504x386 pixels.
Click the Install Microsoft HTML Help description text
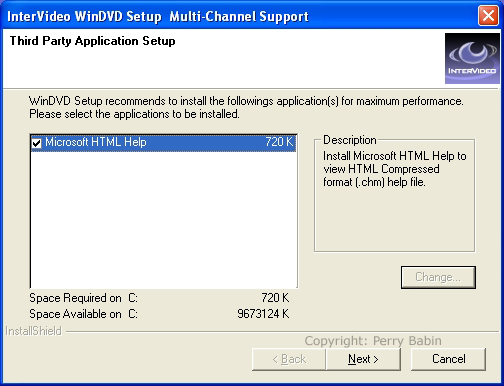(395, 169)
